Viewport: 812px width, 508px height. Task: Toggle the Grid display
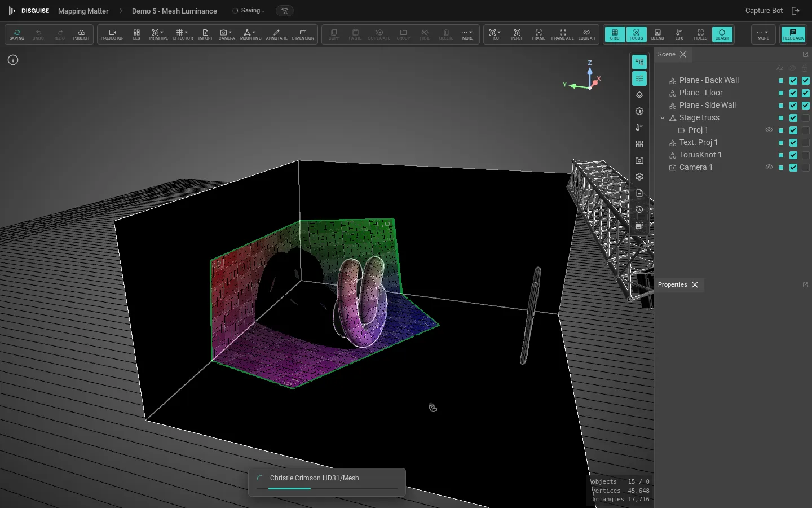[615, 34]
